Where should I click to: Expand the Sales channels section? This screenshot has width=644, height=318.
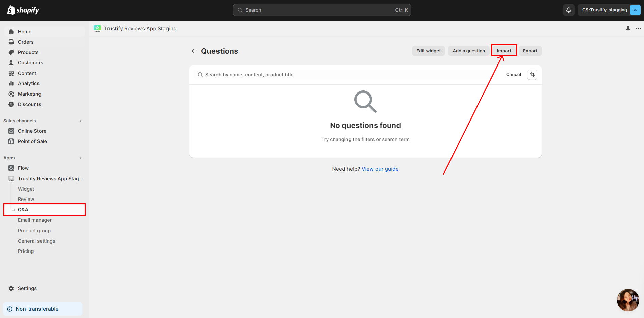[80, 121]
